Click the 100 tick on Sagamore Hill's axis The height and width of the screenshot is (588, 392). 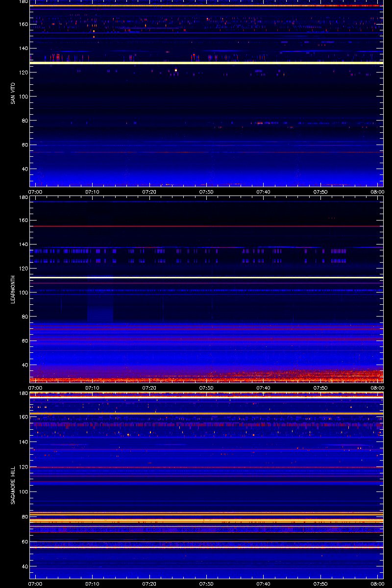24,491
